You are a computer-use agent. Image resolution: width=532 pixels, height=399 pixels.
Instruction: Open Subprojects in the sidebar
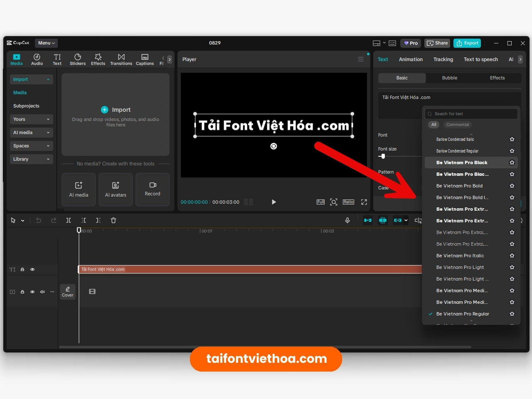point(26,106)
